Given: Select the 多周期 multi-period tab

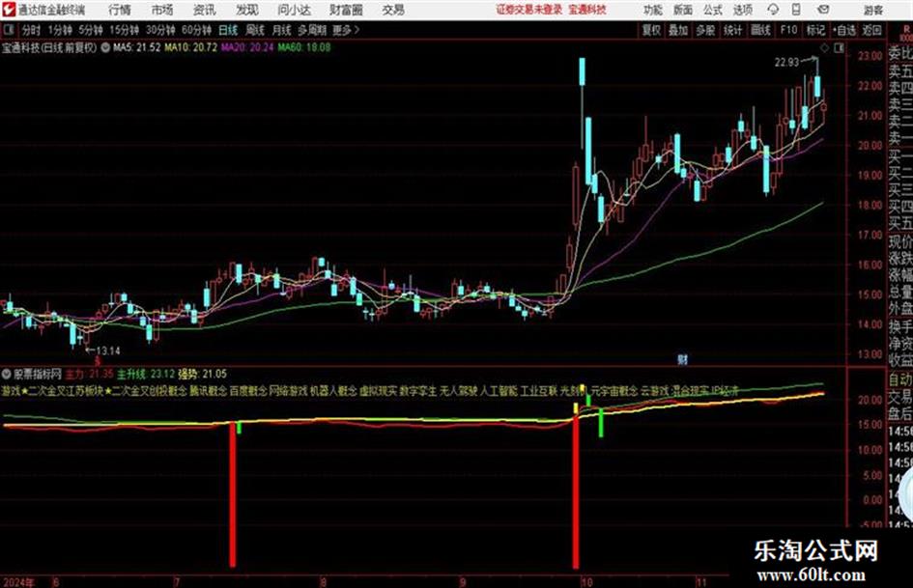Looking at the screenshot, I should [312, 30].
